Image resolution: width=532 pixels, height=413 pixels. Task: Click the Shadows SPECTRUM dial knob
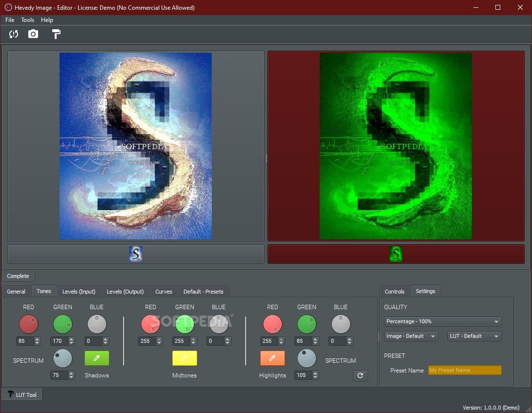pyautogui.click(x=63, y=358)
